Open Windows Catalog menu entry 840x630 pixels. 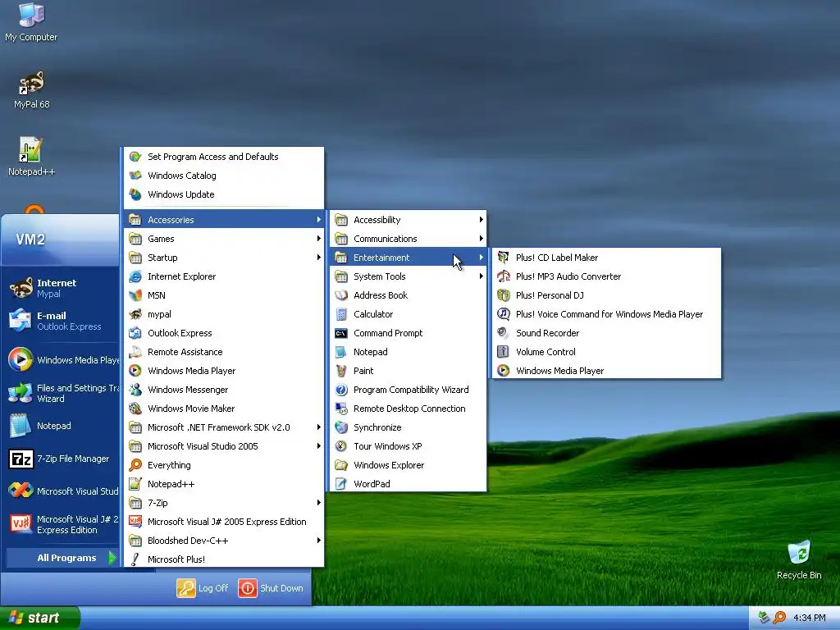[x=224, y=176]
